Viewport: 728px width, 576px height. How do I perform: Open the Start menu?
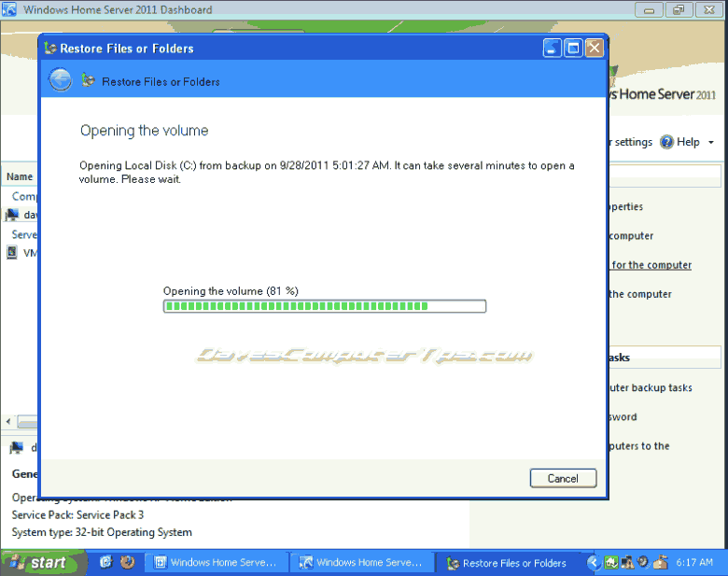43,563
